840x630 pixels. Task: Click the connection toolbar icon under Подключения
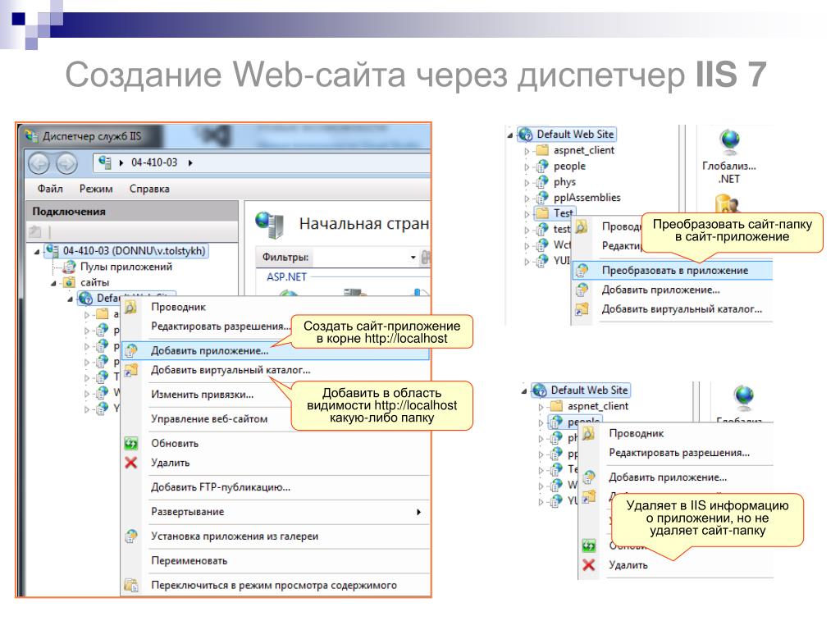[35, 232]
